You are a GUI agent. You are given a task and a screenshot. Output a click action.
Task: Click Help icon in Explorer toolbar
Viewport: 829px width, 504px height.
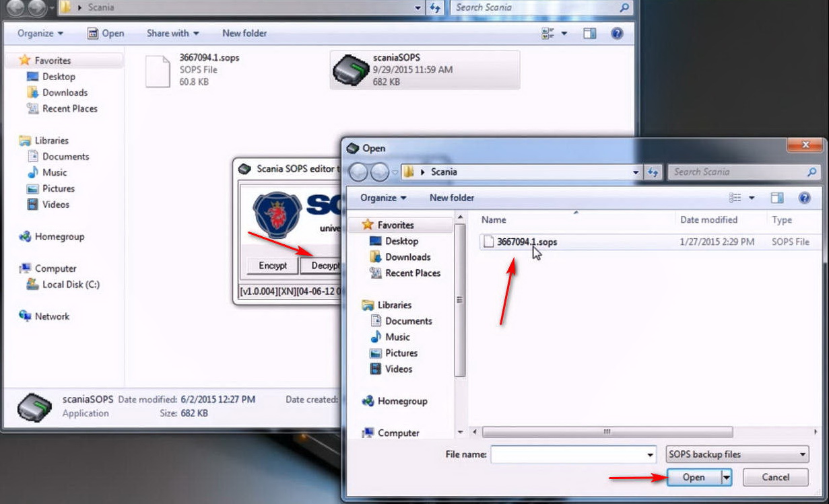point(616,33)
